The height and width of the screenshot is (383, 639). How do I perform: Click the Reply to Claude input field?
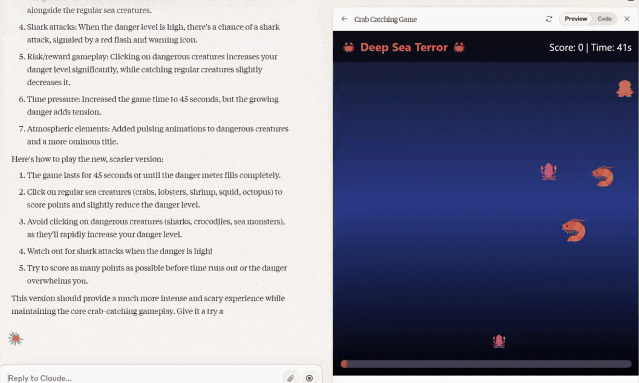tap(143, 378)
